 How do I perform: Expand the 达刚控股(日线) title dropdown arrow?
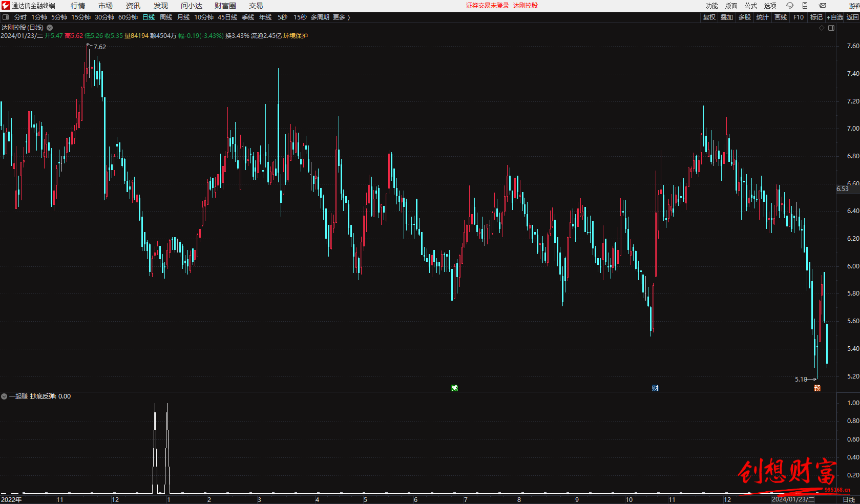[x=50, y=28]
